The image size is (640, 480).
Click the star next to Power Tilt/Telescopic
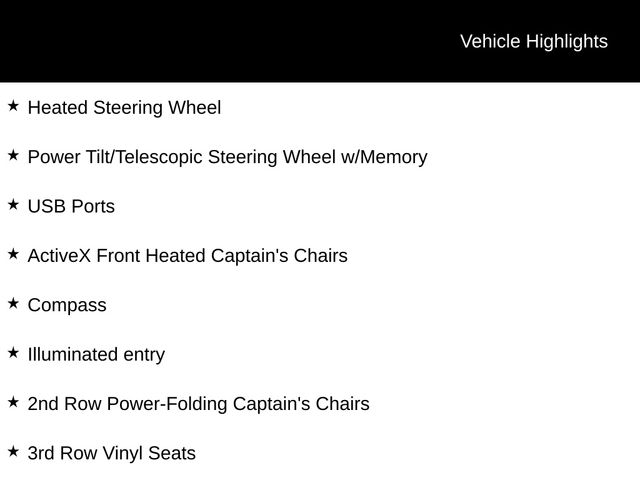13,155
